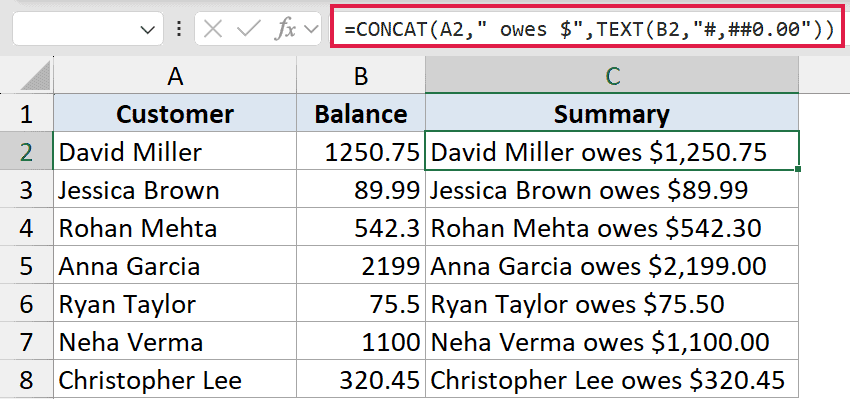Open the Name Box dropdown arrow
This screenshot has width=850, height=399.
[147, 30]
